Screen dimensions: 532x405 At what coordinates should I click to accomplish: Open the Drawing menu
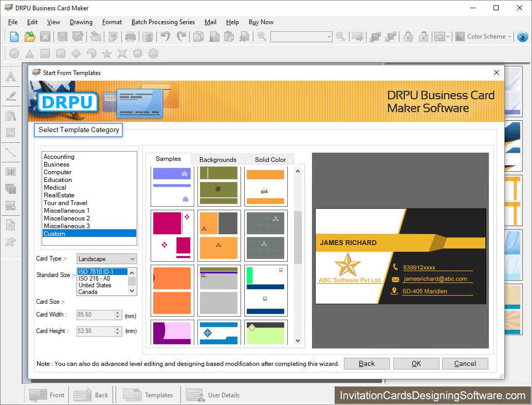tap(81, 22)
